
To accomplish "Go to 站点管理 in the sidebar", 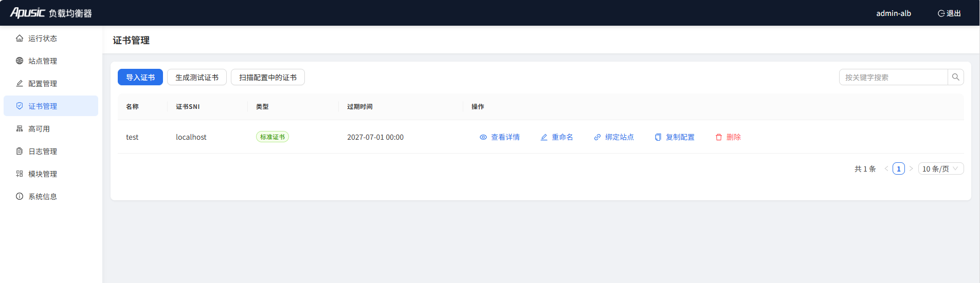I will pyautogui.click(x=51, y=61).
